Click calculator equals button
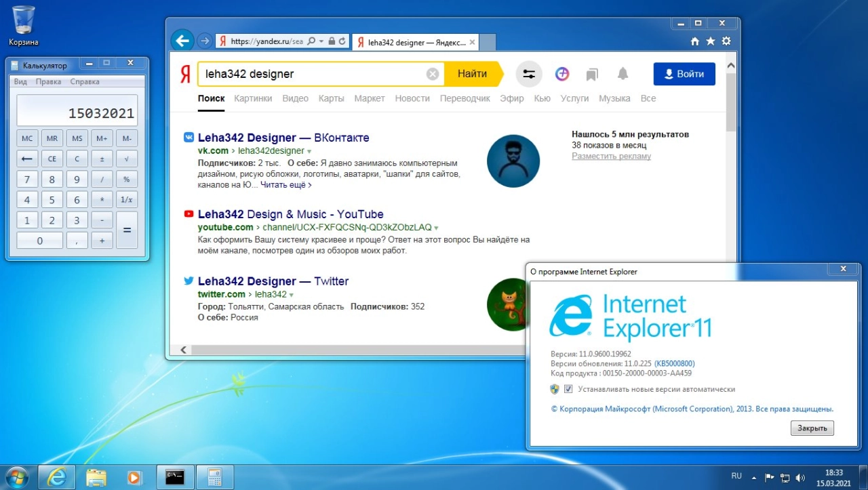Image resolution: width=868 pixels, height=490 pixels. pos(127,230)
